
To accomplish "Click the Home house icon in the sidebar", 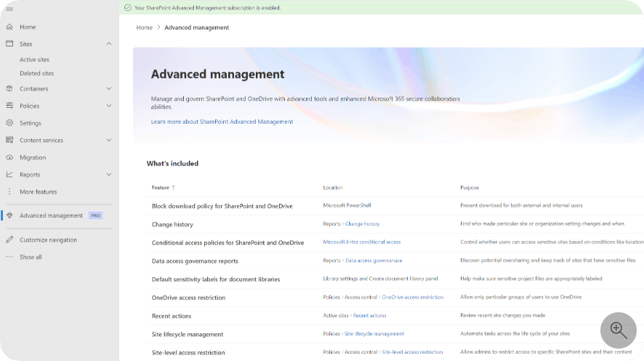I will 9,27.
